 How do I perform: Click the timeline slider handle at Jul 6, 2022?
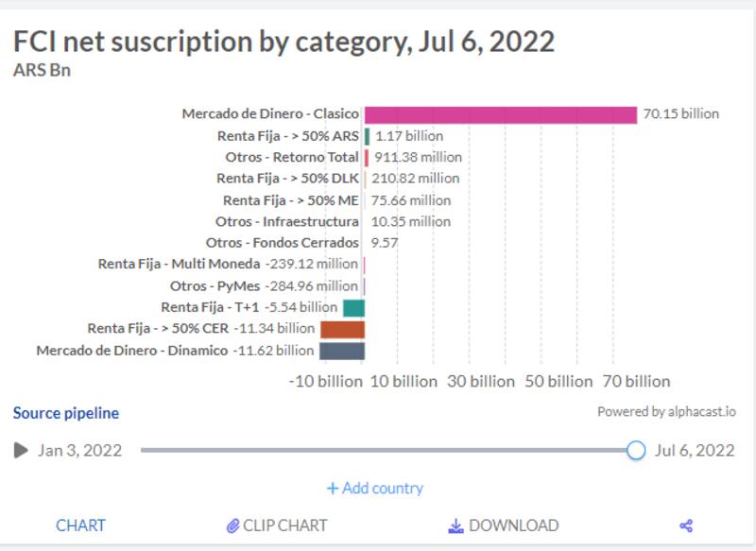coord(636,450)
